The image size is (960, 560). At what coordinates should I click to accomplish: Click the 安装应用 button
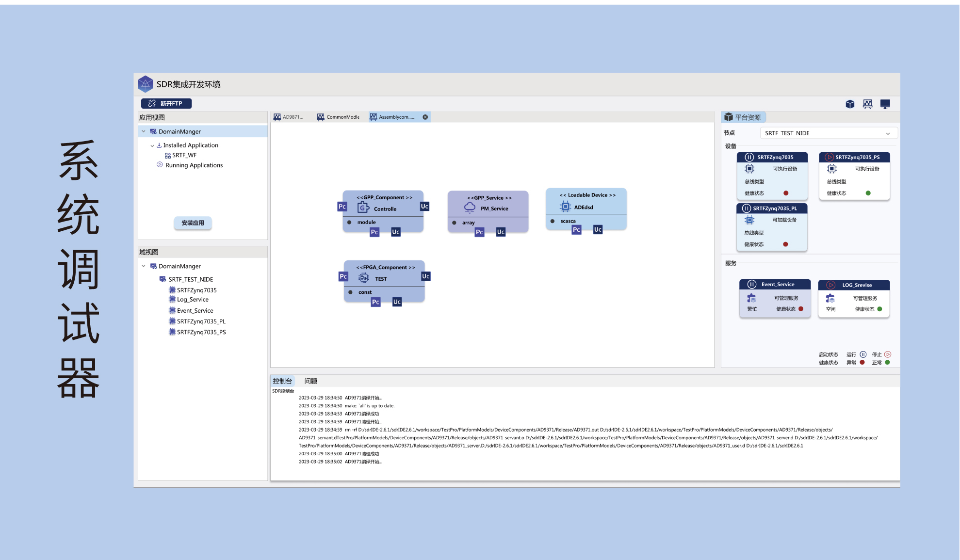[x=193, y=223]
